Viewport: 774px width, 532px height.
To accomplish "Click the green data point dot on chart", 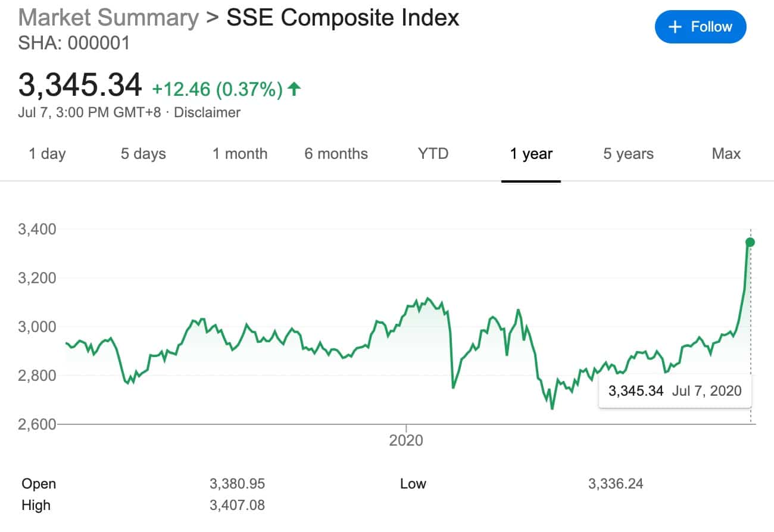I will pos(750,242).
